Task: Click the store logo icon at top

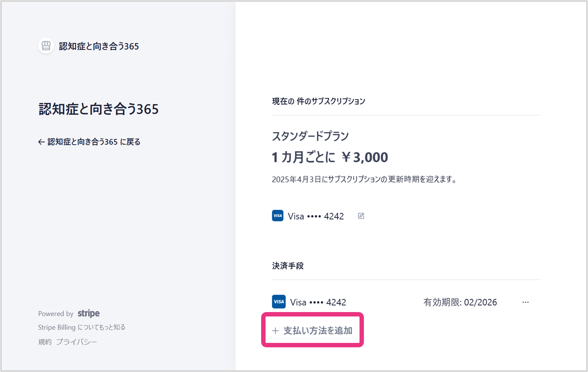Action: 46,46
